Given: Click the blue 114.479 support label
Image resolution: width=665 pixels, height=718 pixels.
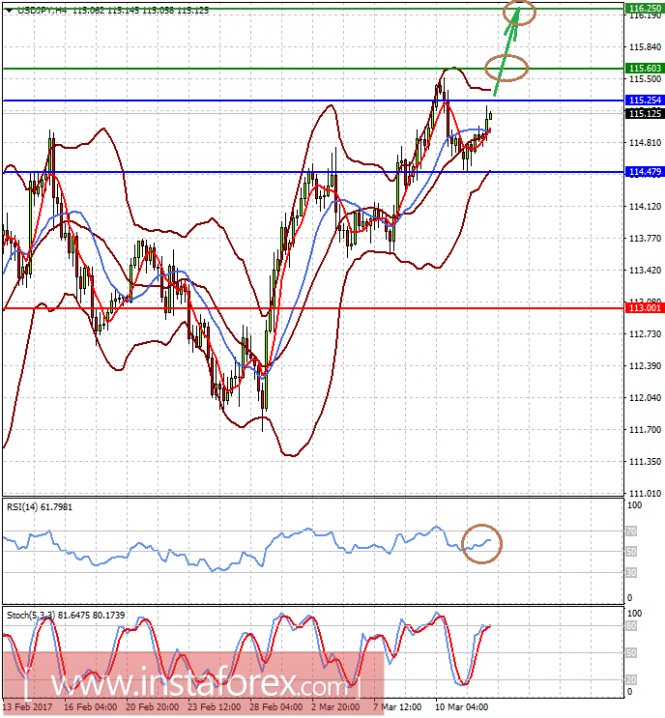Looking at the screenshot, I should [x=644, y=172].
